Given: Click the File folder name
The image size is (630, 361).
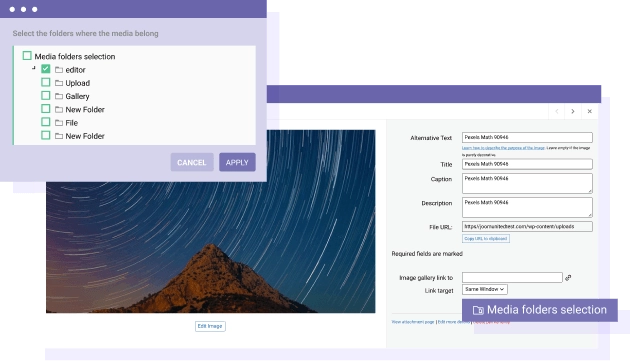Looking at the screenshot, I should [x=72, y=123].
